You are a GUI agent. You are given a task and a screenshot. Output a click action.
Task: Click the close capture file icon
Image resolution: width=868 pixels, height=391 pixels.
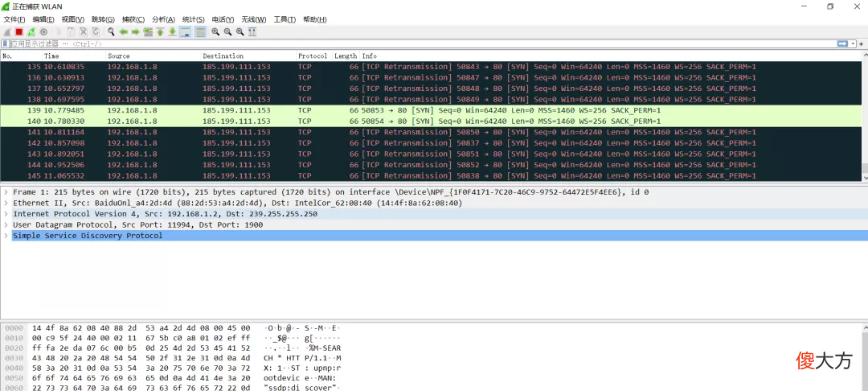click(84, 32)
